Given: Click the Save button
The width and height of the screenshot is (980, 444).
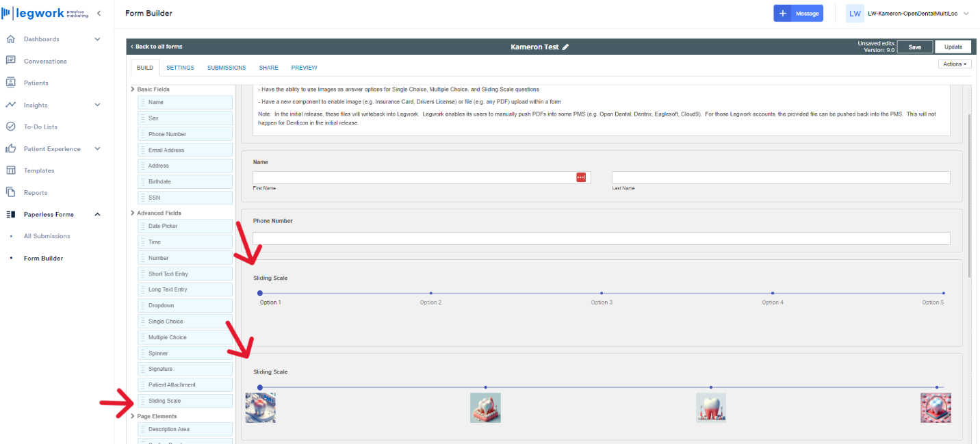Looking at the screenshot, I should tap(915, 47).
